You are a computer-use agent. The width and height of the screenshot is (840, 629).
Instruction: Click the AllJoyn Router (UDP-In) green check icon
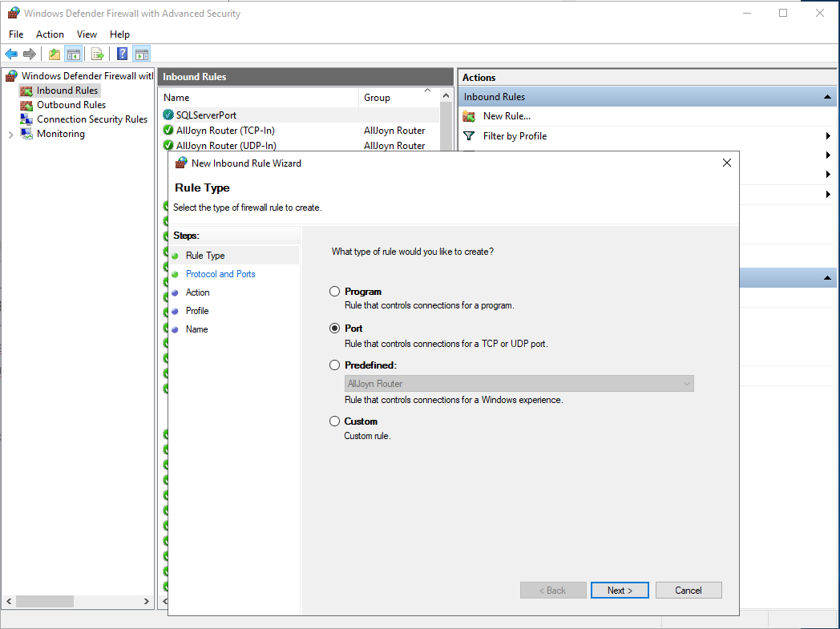coord(168,145)
